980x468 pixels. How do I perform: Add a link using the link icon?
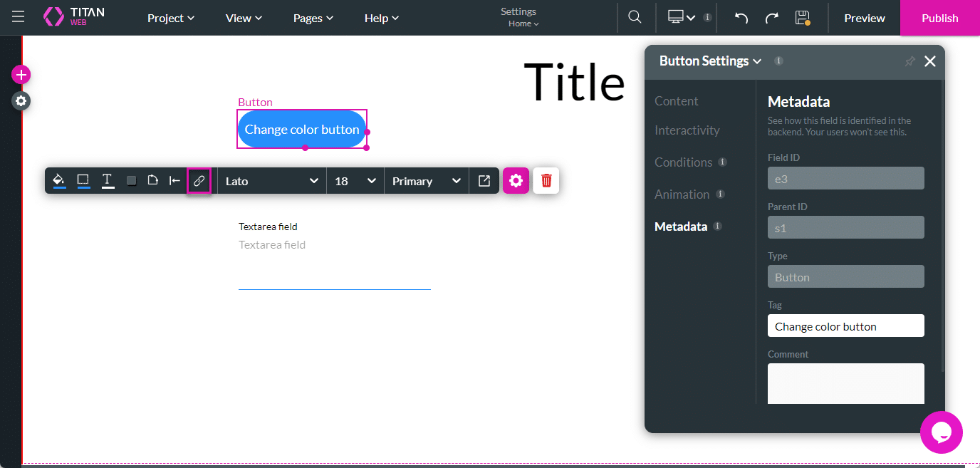click(199, 180)
